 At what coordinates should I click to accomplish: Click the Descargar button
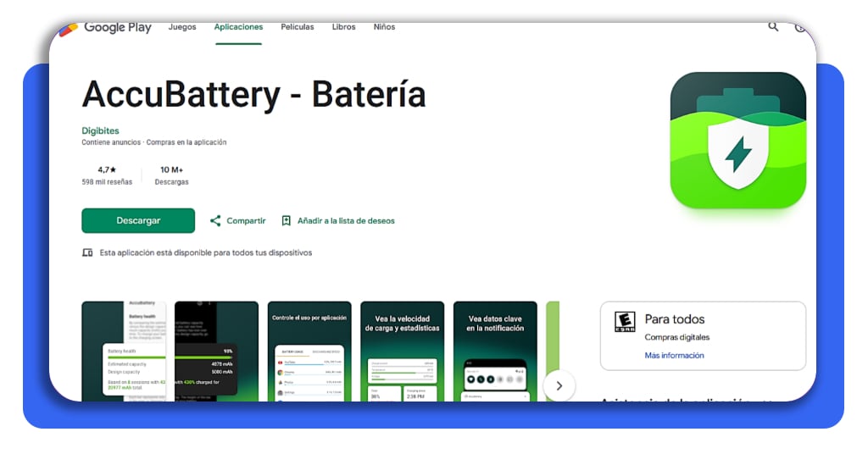pyautogui.click(x=138, y=220)
